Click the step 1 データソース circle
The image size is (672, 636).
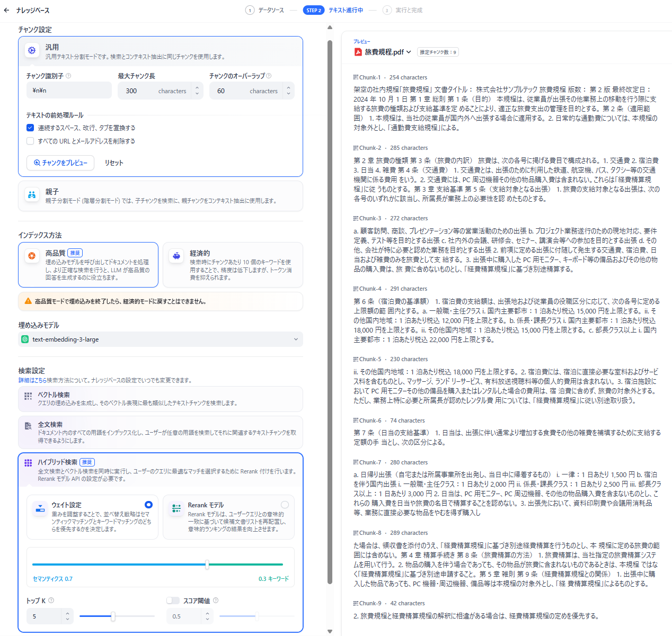pos(250,10)
